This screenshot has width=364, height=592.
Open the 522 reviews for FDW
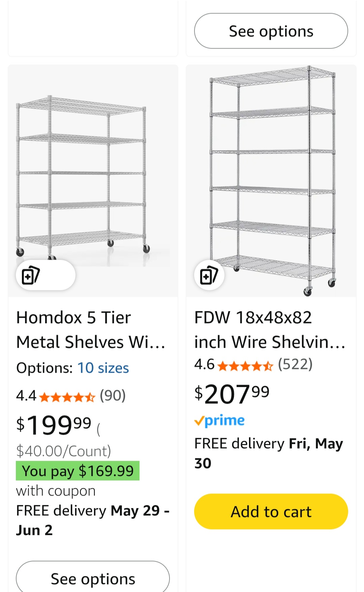coord(295,364)
